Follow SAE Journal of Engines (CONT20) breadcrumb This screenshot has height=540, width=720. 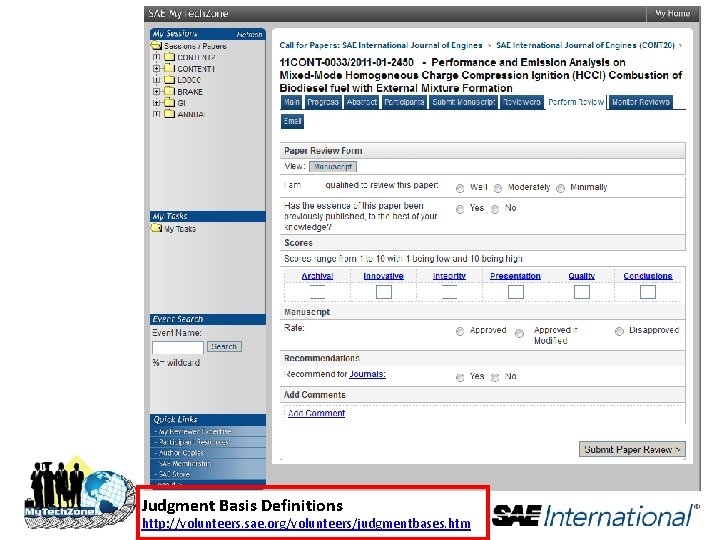tap(585, 45)
